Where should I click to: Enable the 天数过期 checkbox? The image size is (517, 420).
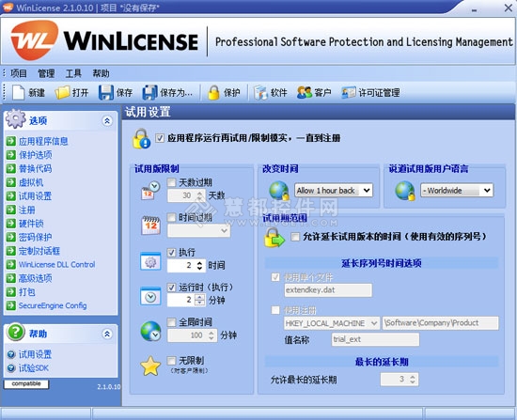(171, 182)
